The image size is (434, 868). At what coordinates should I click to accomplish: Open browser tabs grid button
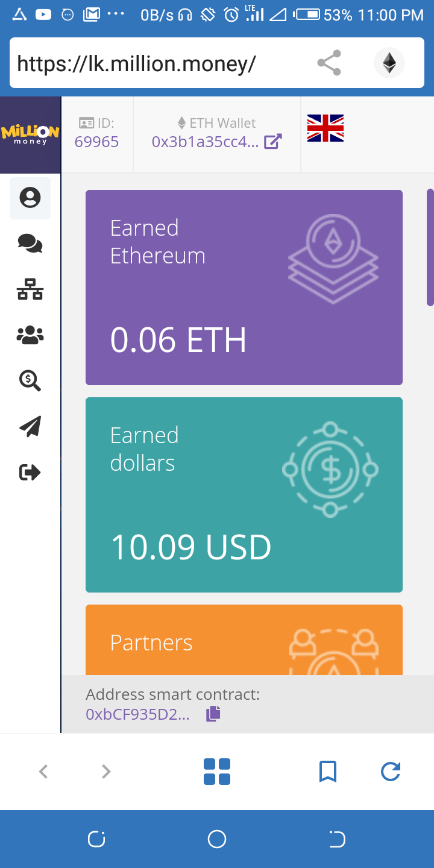217,772
